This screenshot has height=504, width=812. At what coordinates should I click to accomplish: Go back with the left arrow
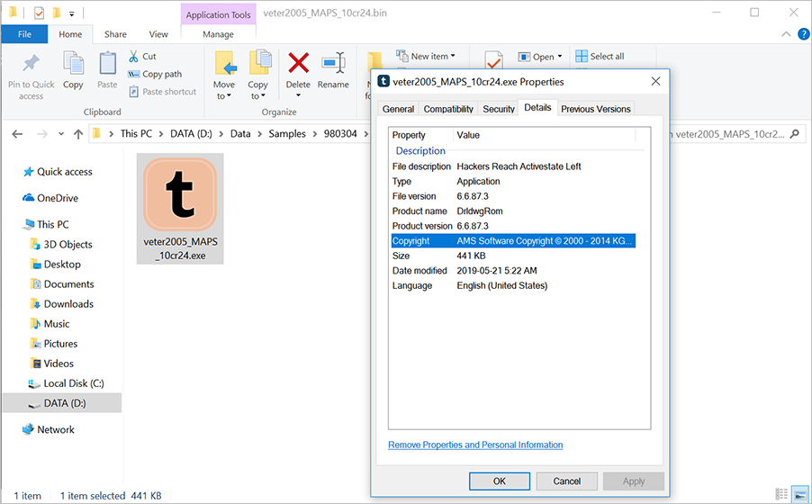pos(17,134)
